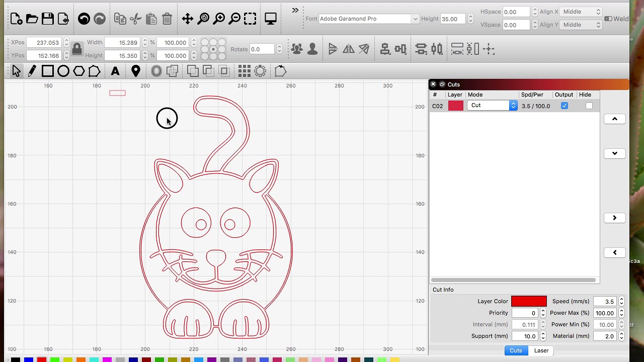Click the Ungroup single-person icon
The image size is (644, 362).
point(312,49)
